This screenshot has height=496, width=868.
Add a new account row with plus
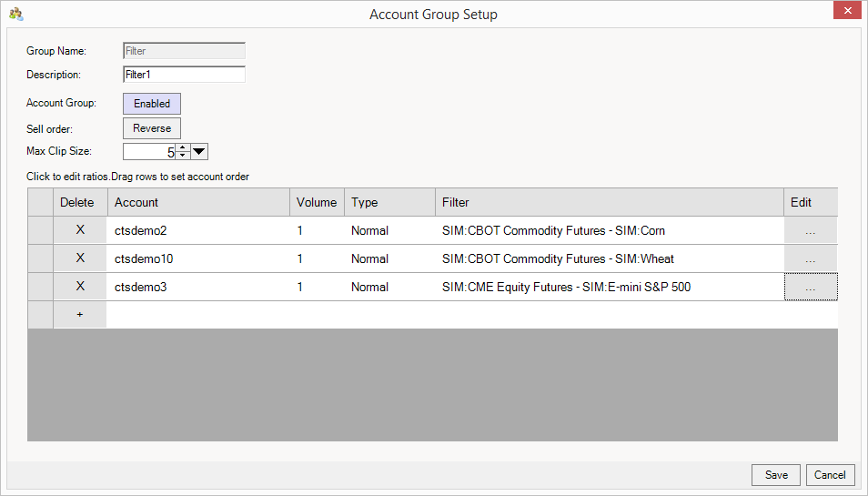[80, 314]
